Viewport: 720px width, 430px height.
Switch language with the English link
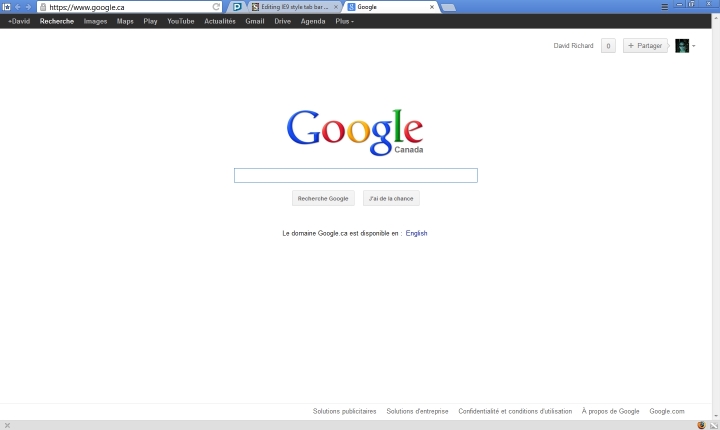tap(416, 233)
